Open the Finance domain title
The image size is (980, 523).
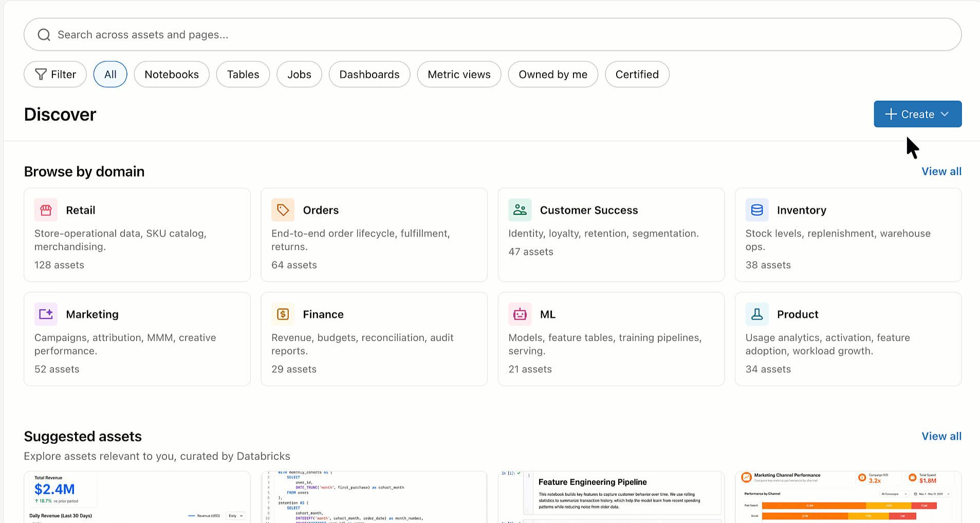pos(323,314)
